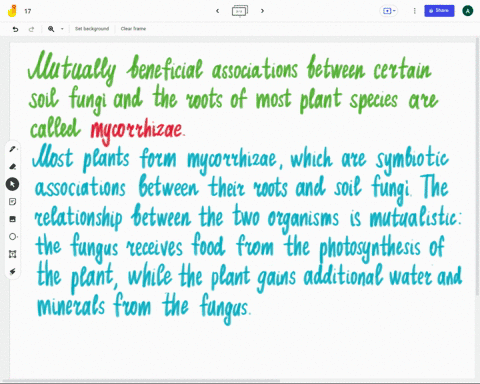
Task: Choose the Select arrow tool
Action: [12, 184]
